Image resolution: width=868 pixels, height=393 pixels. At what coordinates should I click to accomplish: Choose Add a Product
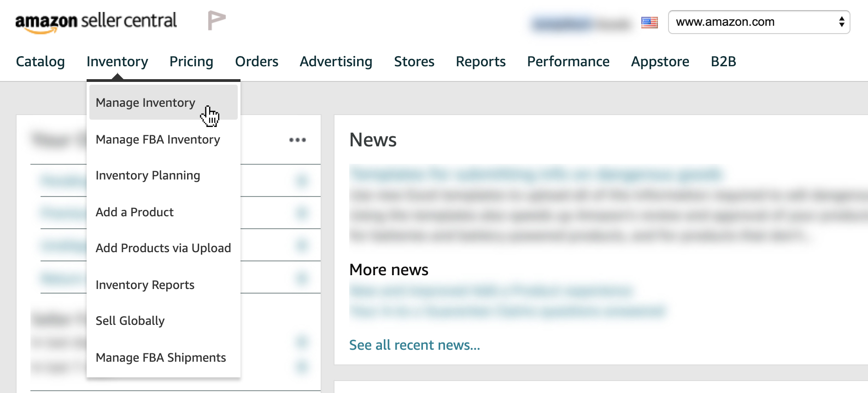(135, 212)
